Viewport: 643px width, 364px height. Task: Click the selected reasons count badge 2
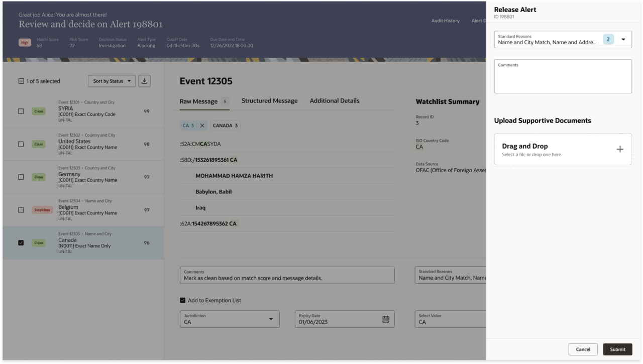[608, 39]
